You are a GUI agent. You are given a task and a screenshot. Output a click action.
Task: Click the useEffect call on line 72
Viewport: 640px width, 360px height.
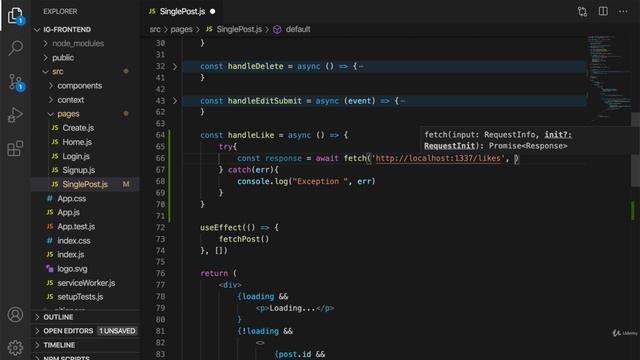[x=220, y=228]
